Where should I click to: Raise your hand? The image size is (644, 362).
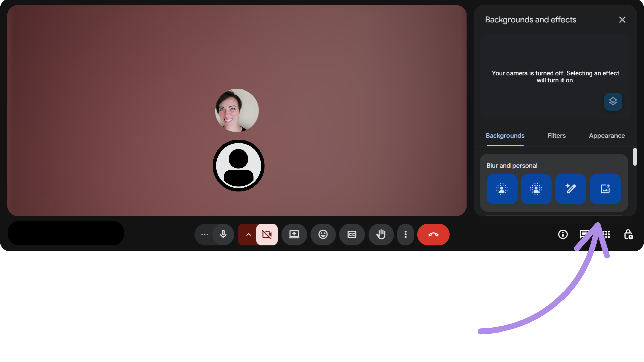pos(381,234)
